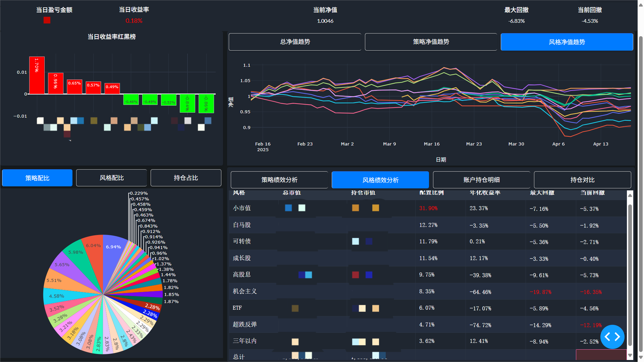Click the table scrollbar down arrow
Screen dimensions: 644x362
tap(630, 355)
